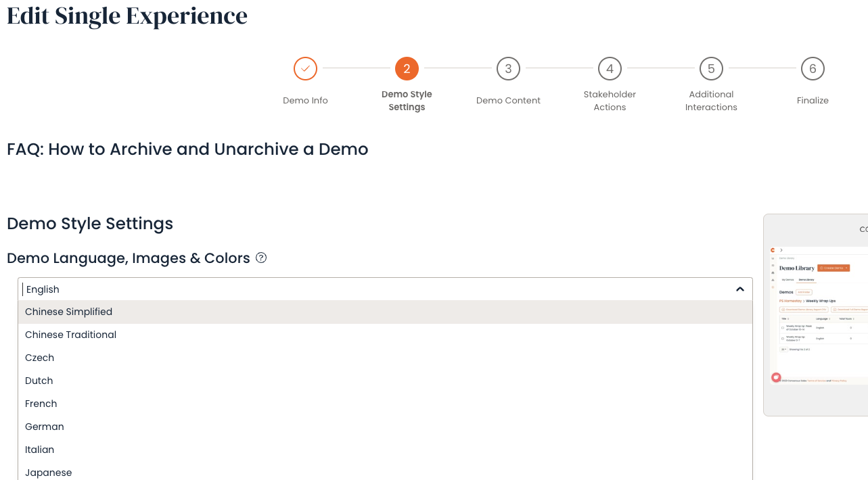Viewport: 868px width, 480px height.
Task: Open step 5 circle, Additional Interactions
Action: click(x=711, y=68)
